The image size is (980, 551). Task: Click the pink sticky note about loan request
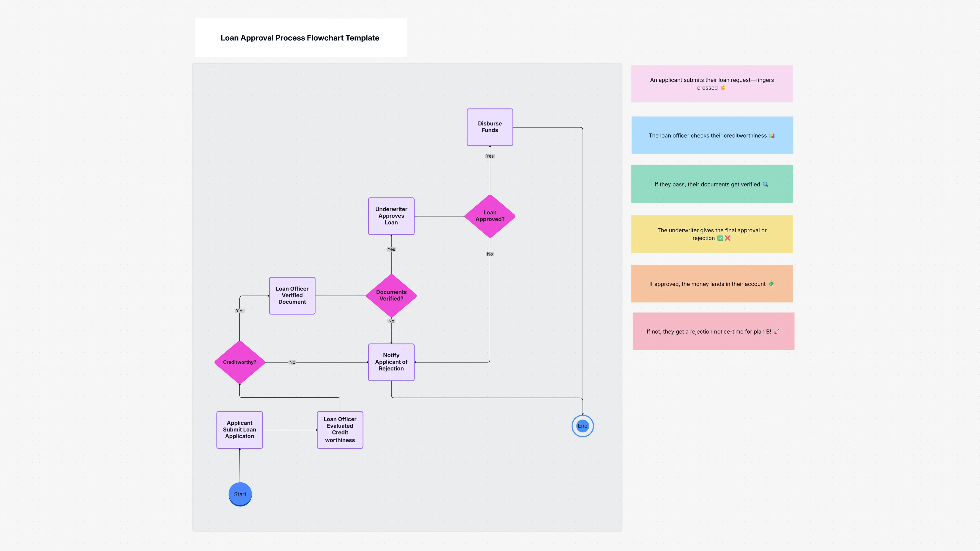click(x=712, y=83)
